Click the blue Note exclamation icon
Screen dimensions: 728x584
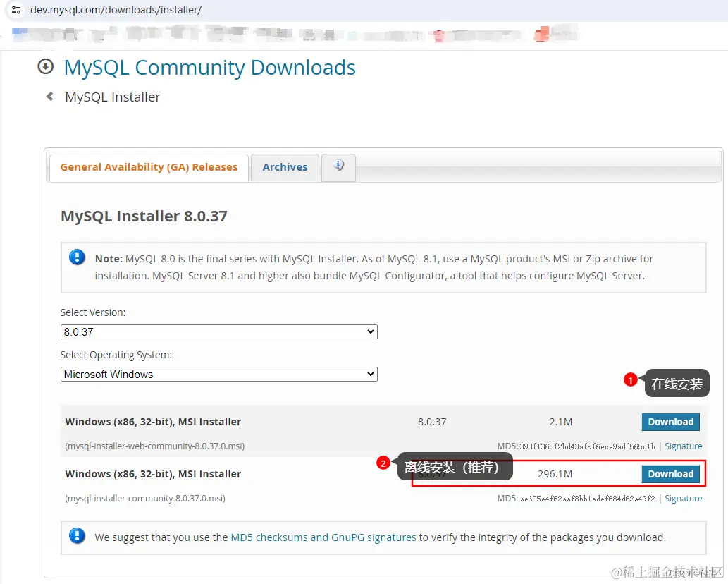click(x=77, y=257)
